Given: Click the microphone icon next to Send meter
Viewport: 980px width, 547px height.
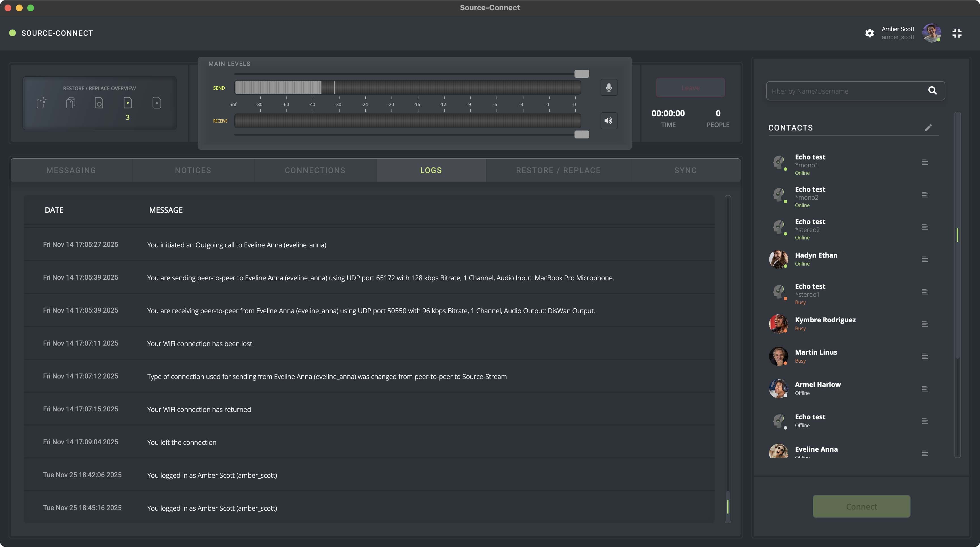Looking at the screenshot, I should coord(609,88).
